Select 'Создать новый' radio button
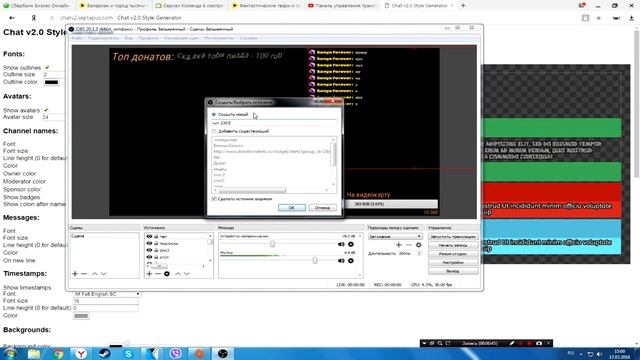 [x=214, y=115]
